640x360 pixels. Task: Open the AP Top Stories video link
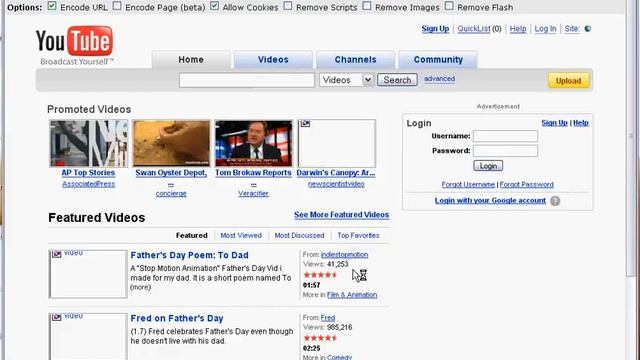click(x=88, y=173)
